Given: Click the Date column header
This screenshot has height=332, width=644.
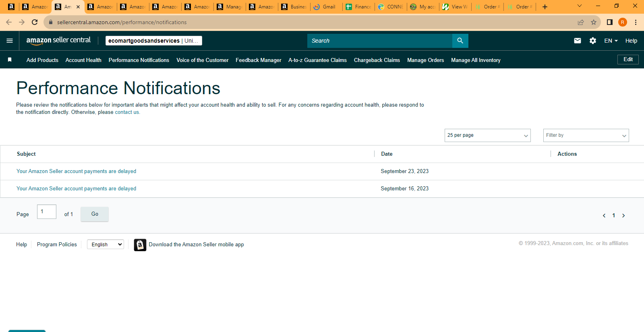Looking at the screenshot, I should (387, 154).
